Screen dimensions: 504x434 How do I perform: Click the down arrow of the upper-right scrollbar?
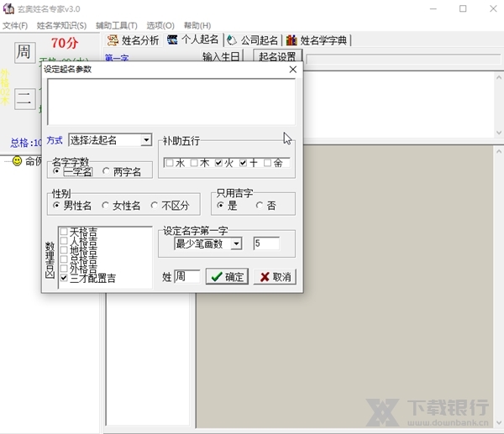click(x=498, y=133)
